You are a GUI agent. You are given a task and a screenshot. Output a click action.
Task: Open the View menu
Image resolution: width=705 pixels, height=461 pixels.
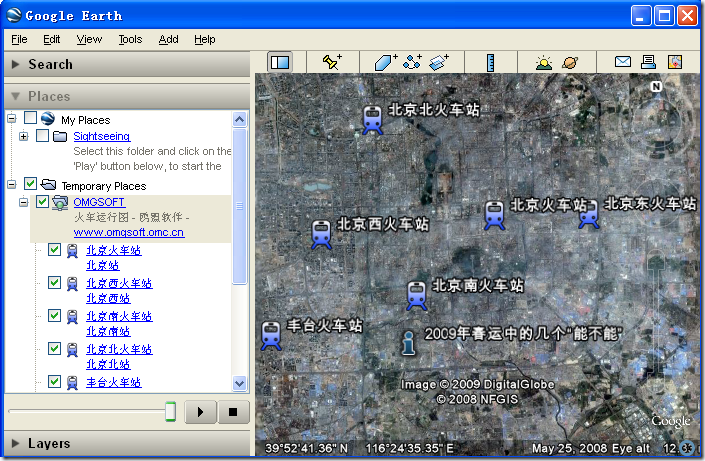(x=89, y=40)
